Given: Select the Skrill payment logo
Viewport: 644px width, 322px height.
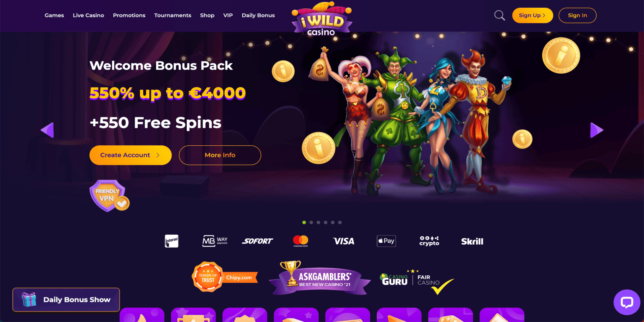Looking at the screenshot, I should pos(472,242).
